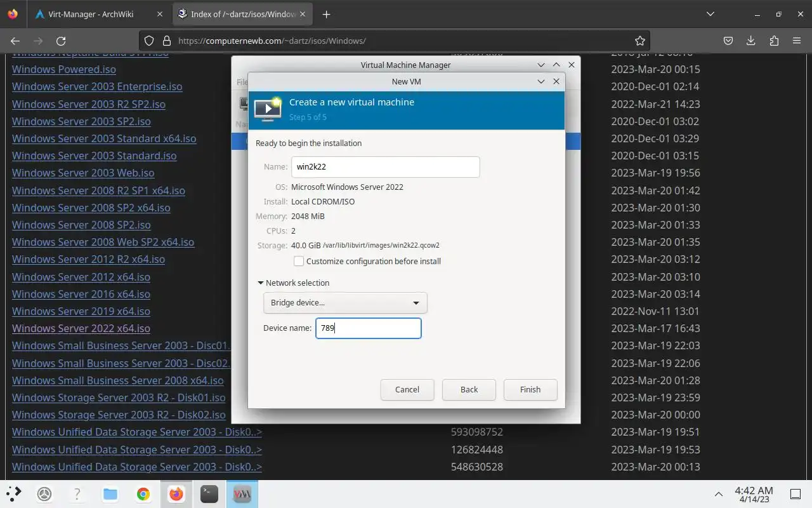Open system settings taskbar icon
The width and height of the screenshot is (812, 508).
[44, 493]
